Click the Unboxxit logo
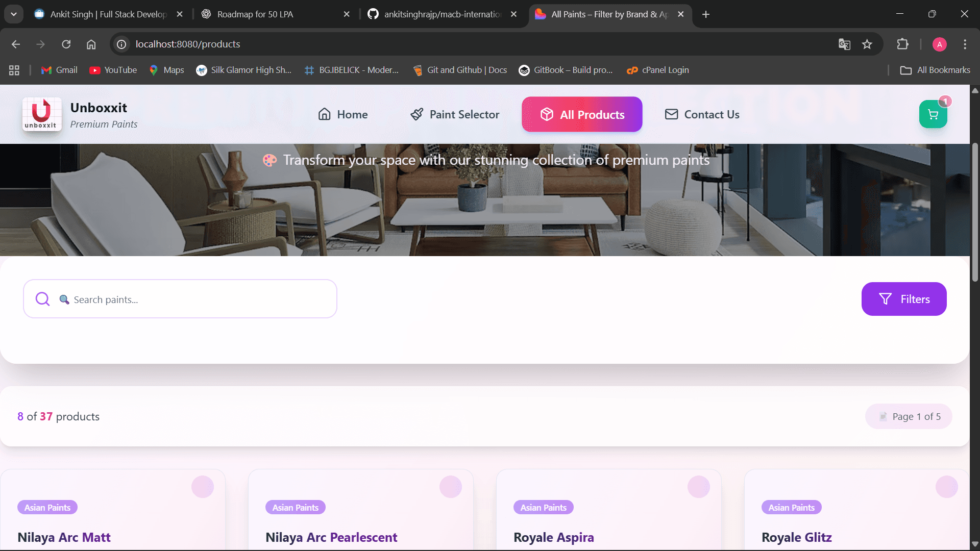Screen dimensions: 980x551 pyautogui.click(x=42, y=114)
